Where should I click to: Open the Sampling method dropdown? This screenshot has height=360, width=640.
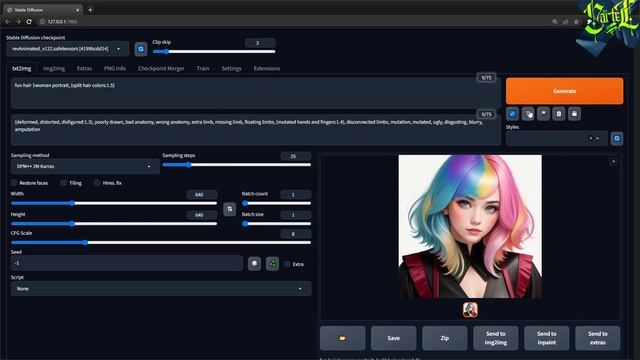pyautogui.click(x=85, y=167)
